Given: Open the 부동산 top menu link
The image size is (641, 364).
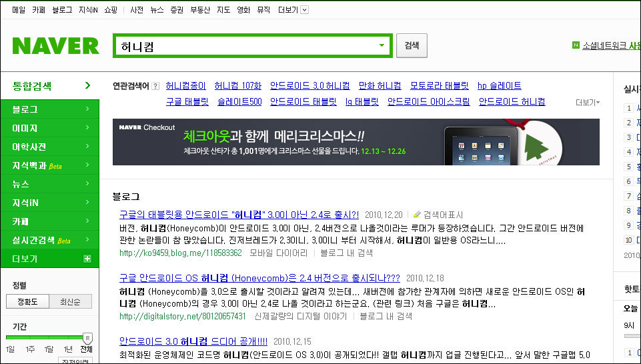Looking at the screenshot, I should (x=200, y=10).
